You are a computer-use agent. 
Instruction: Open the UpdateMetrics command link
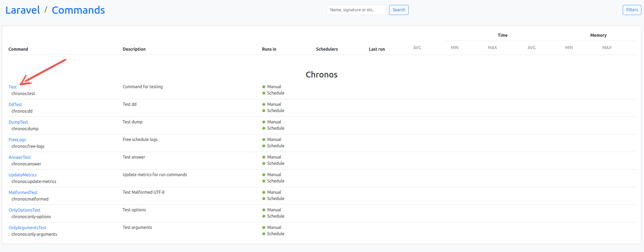[x=23, y=175]
